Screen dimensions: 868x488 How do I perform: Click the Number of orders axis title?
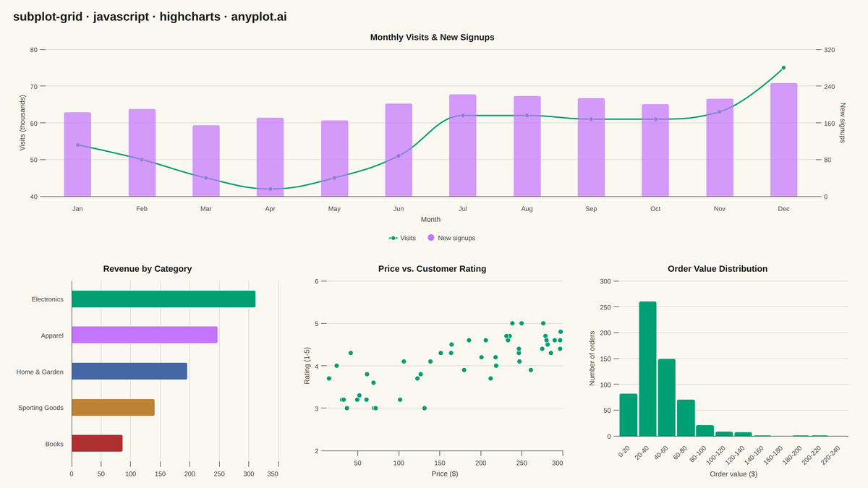click(x=592, y=359)
